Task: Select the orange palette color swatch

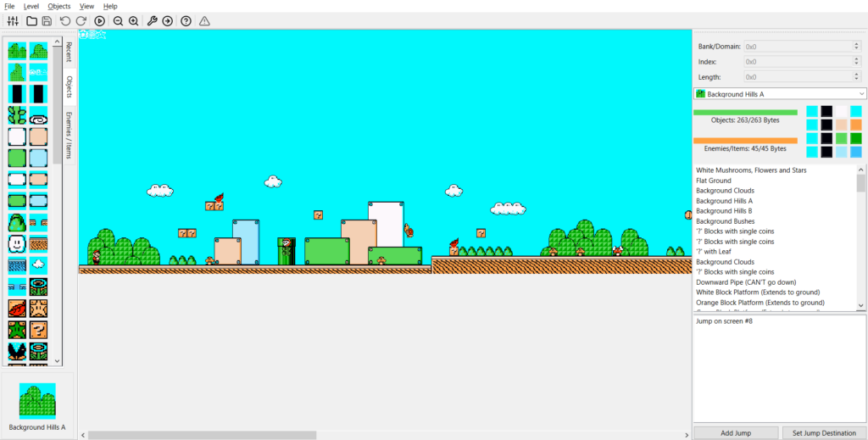Action: click(855, 125)
